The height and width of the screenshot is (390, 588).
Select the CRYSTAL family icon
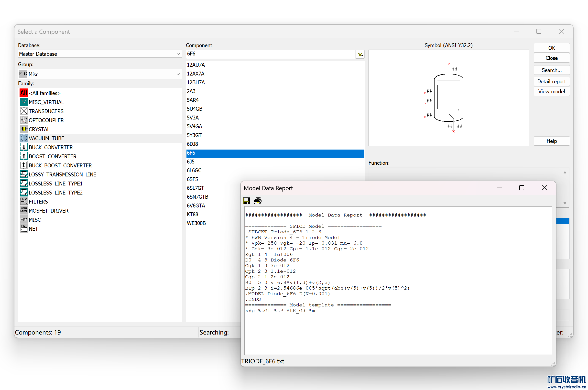pyautogui.click(x=24, y=129)
